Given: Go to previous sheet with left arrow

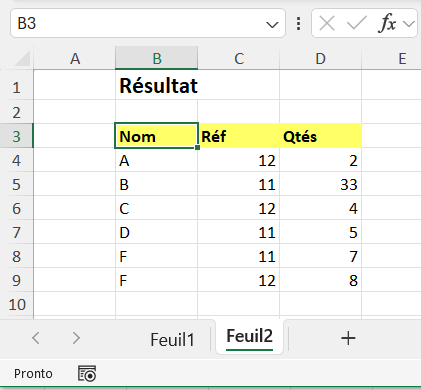Looking at the screenshot, I should click(36, 338).
